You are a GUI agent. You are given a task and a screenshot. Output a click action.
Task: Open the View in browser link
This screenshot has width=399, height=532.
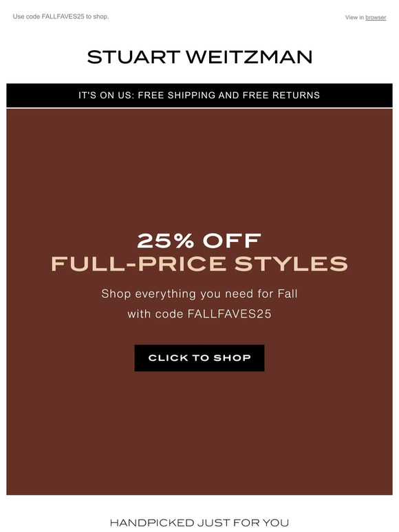[365, 17]
